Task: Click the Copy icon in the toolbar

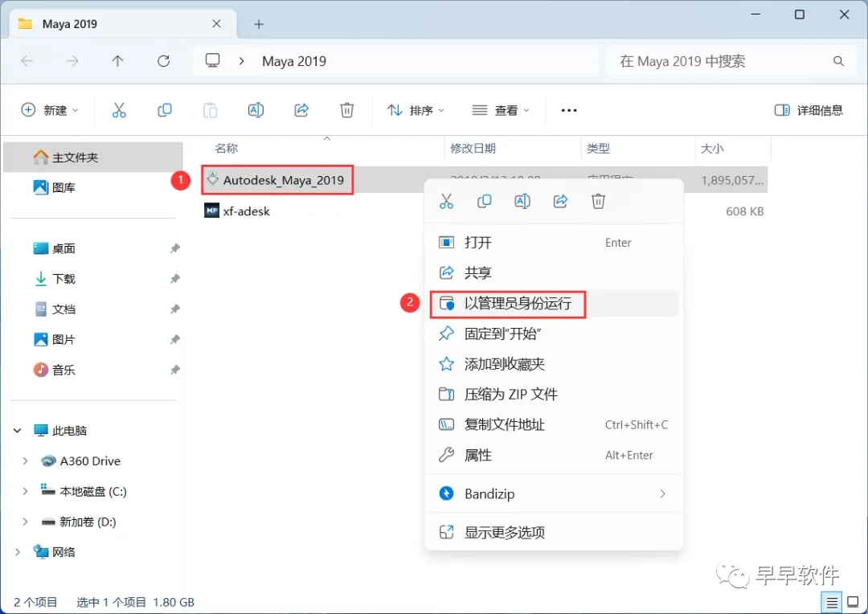Action: [x=165, y=110]
